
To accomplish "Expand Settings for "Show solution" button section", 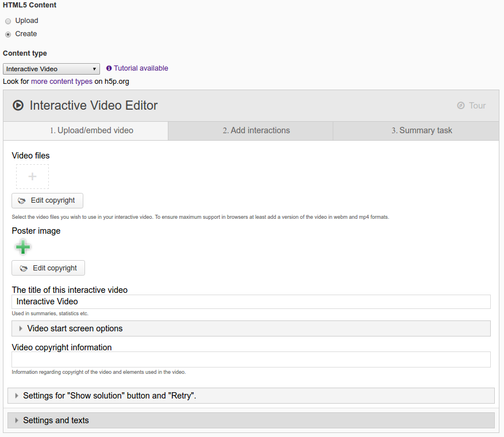I will tap(251, 396).
